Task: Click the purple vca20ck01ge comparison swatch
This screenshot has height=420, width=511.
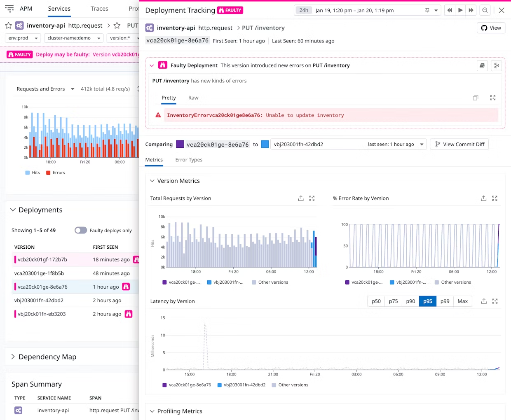Action: point(180,144)
